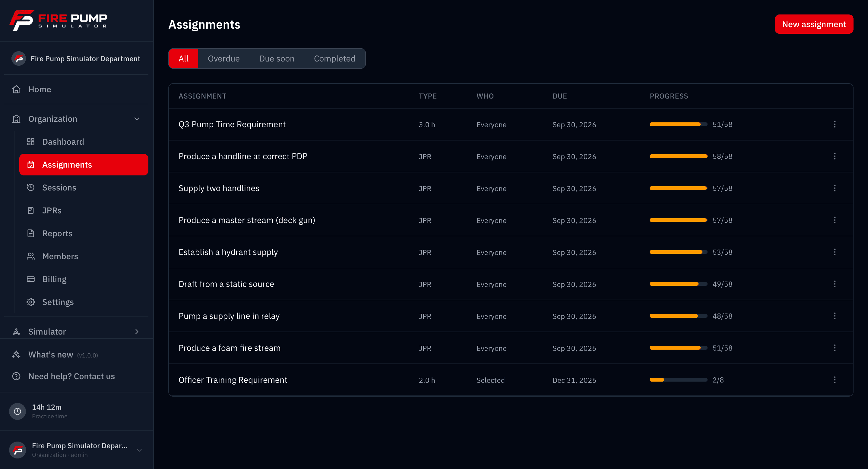
Task: Open row menu for Supply two handlines
Action: click(835, 188)
